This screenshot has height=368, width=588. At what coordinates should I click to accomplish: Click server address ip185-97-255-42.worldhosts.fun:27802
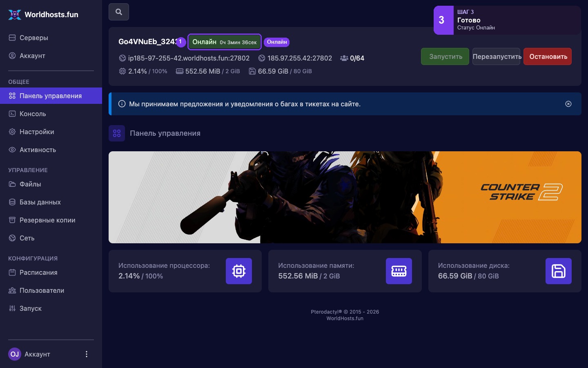[x=189, y=58]
